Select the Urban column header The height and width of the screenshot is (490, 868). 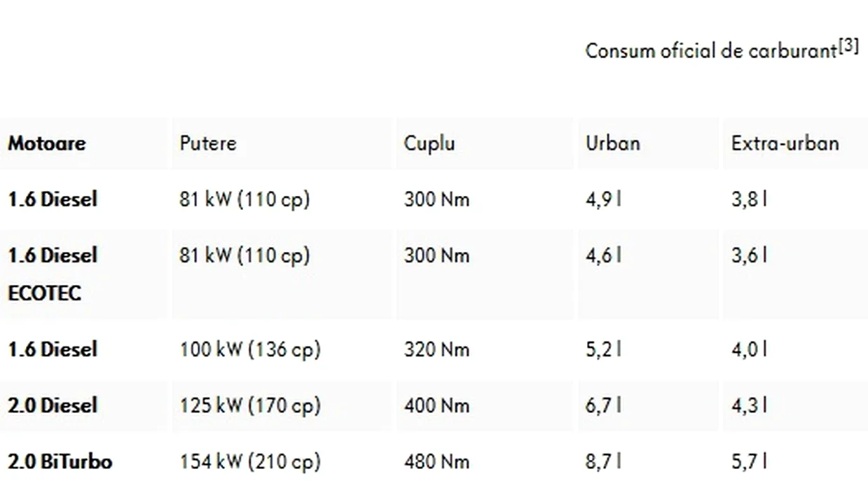coord(613,143)
